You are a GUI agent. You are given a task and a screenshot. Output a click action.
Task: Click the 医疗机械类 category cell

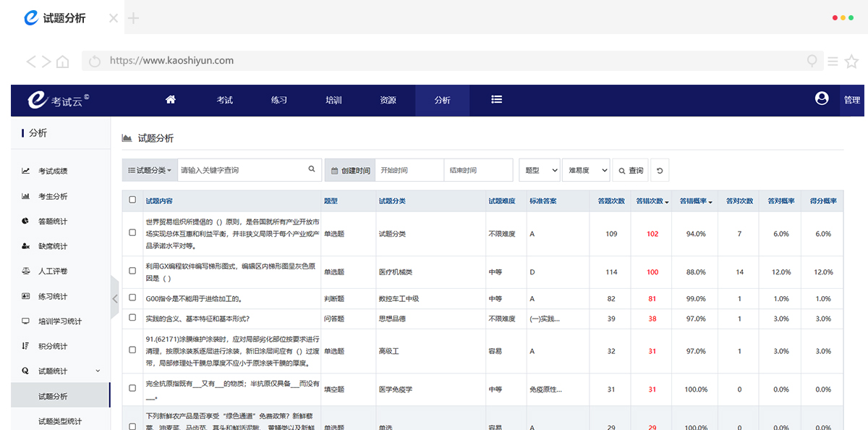396,271
